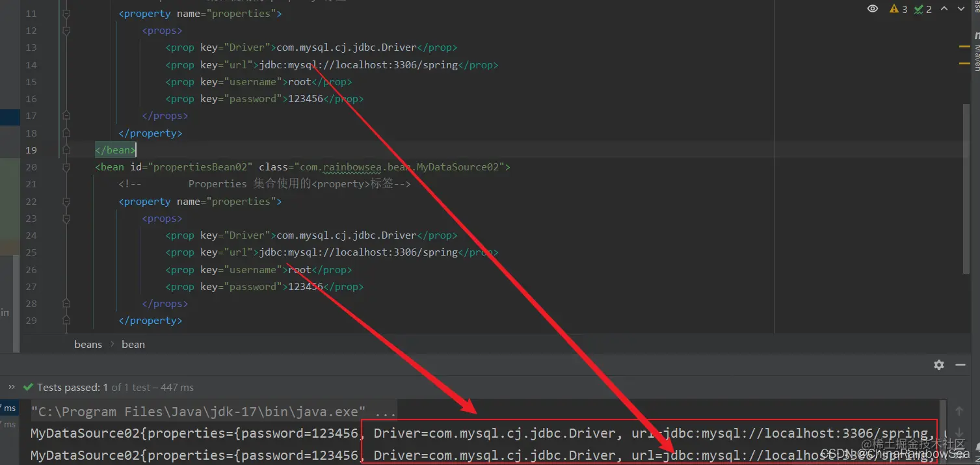The image size is (980, 465).
Task: Click closing </props> tag on line 28
Action: click(x=165, y=304)
